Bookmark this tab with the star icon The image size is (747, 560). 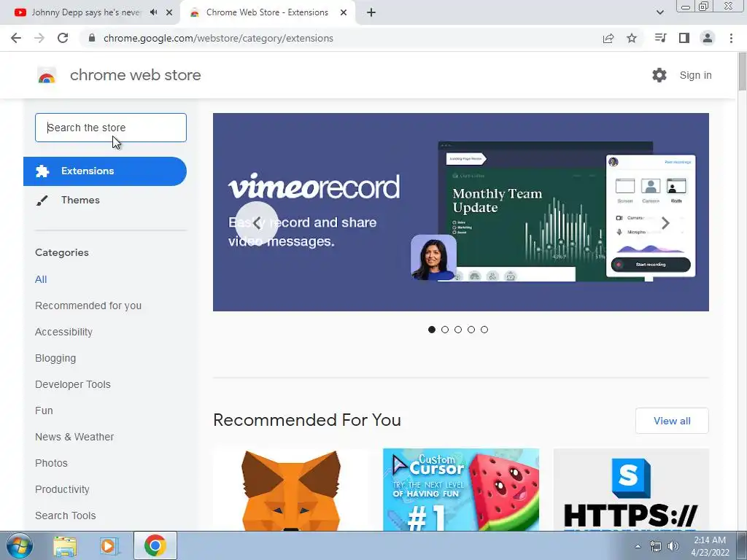click(x=632, y=38)
